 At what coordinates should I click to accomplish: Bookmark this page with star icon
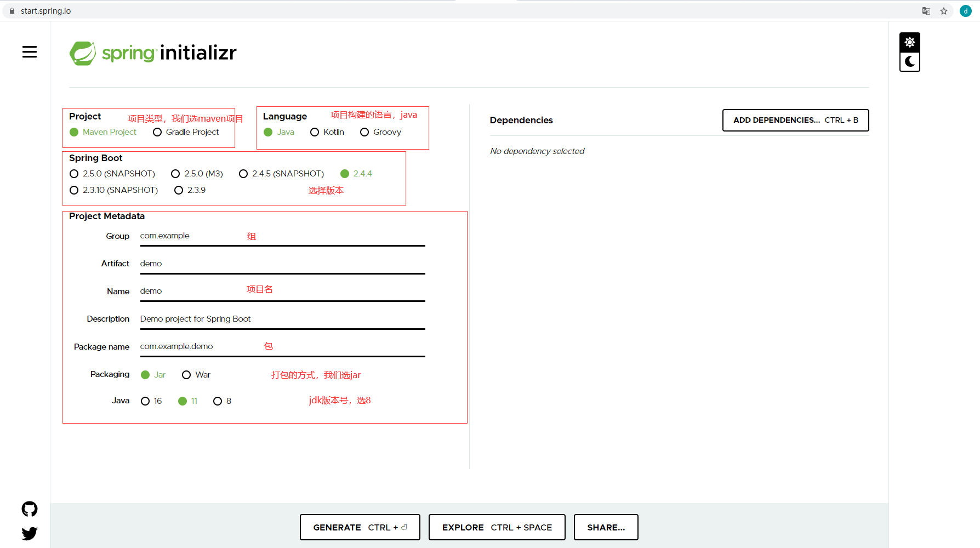pos(944,11)
